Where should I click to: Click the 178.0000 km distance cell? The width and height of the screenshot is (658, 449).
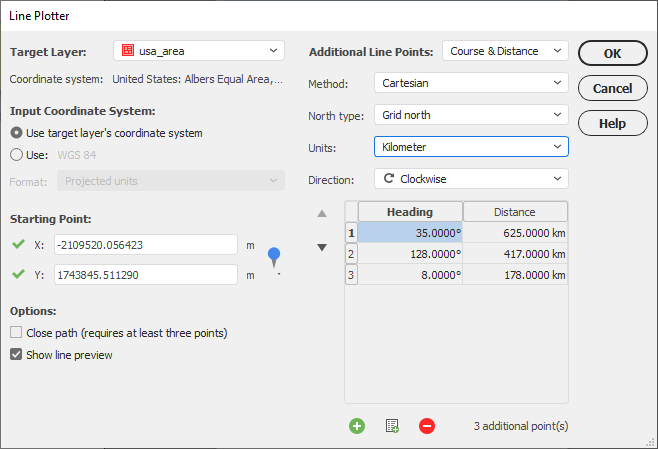click(x=515, y=275)
